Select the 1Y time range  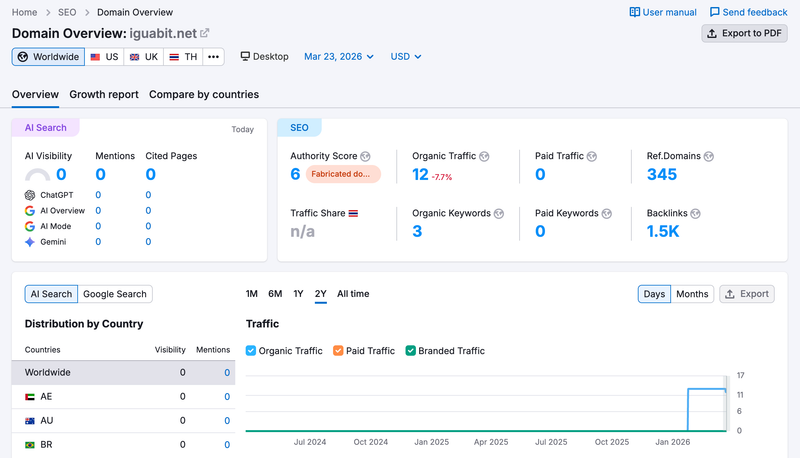click(x=298, y=294)
